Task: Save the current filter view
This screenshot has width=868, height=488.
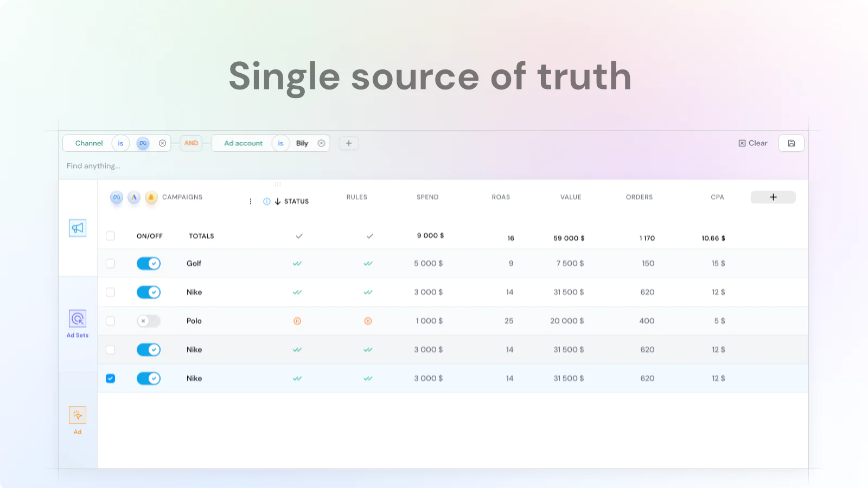Action: point(792,143)
